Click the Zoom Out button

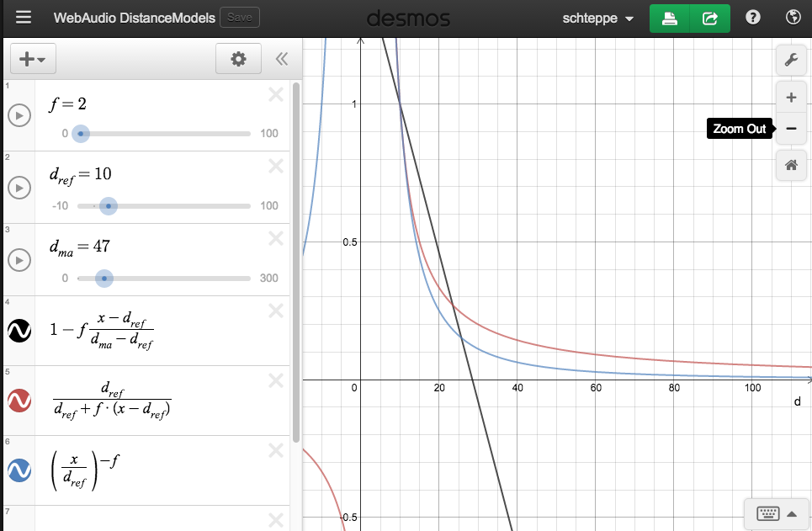coord(790,128)
